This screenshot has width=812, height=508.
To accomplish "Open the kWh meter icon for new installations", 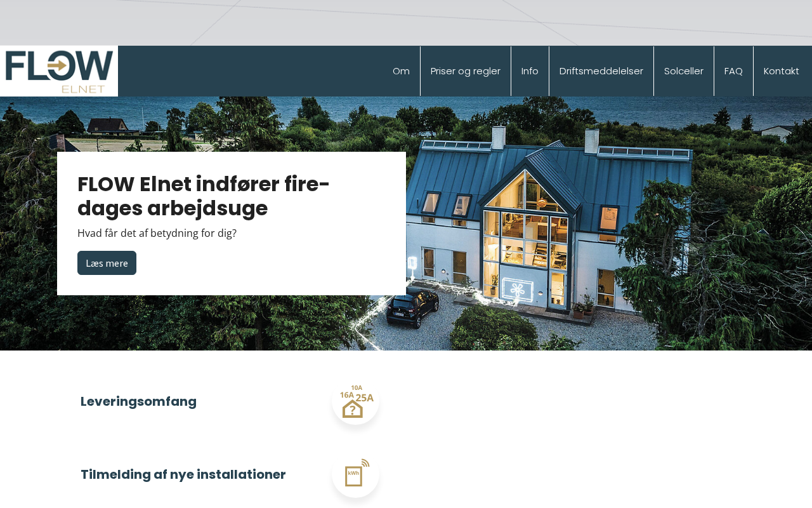I will (356, 474).
